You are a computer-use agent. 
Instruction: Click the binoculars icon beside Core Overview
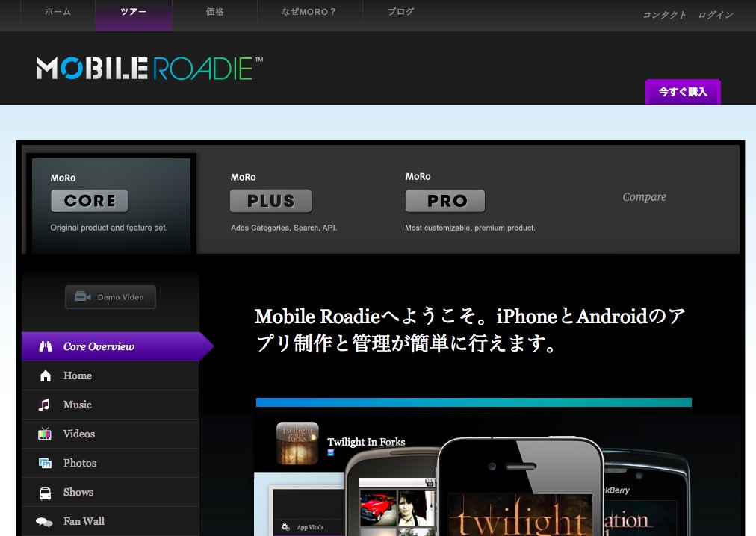tap(46, 346)
